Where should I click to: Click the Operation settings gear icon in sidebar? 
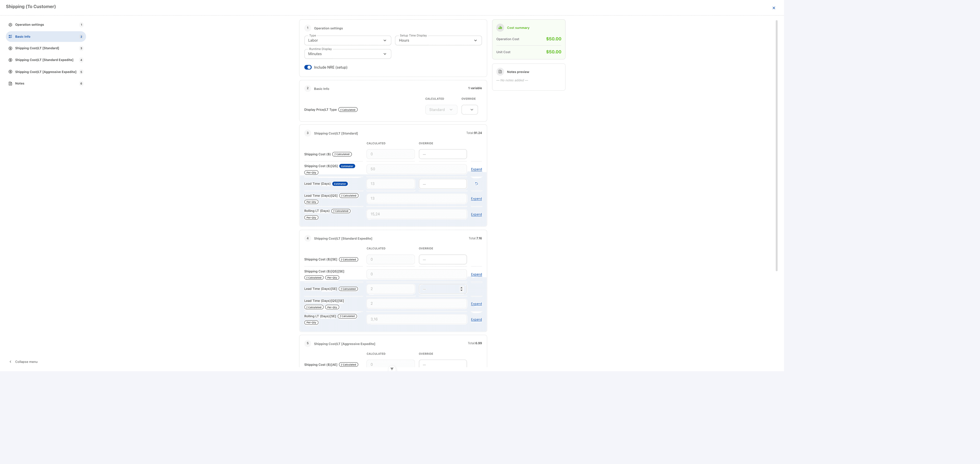point(10,25)
